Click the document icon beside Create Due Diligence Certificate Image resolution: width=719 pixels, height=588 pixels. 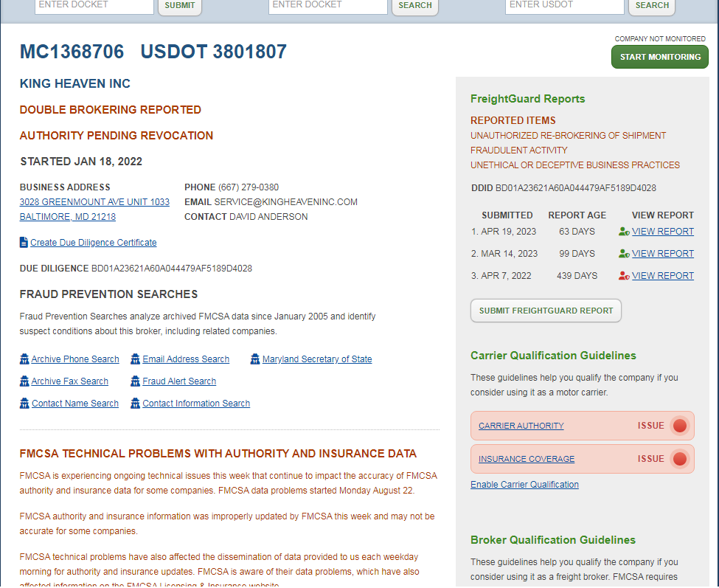click(x=24, y=242)
